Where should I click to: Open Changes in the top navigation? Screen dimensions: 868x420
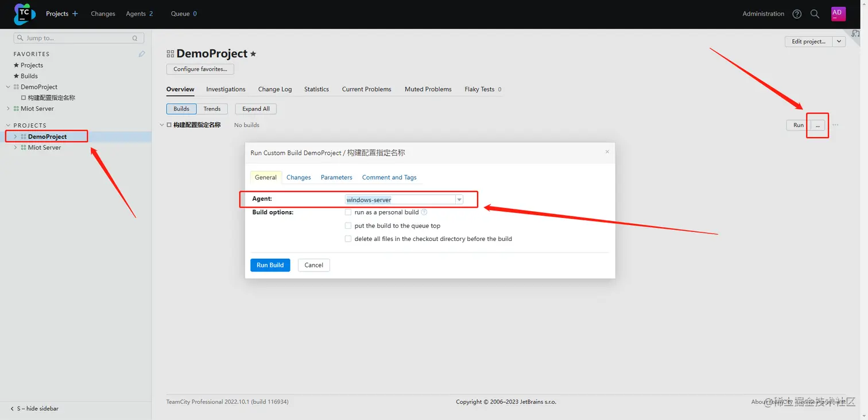point(103,14)
